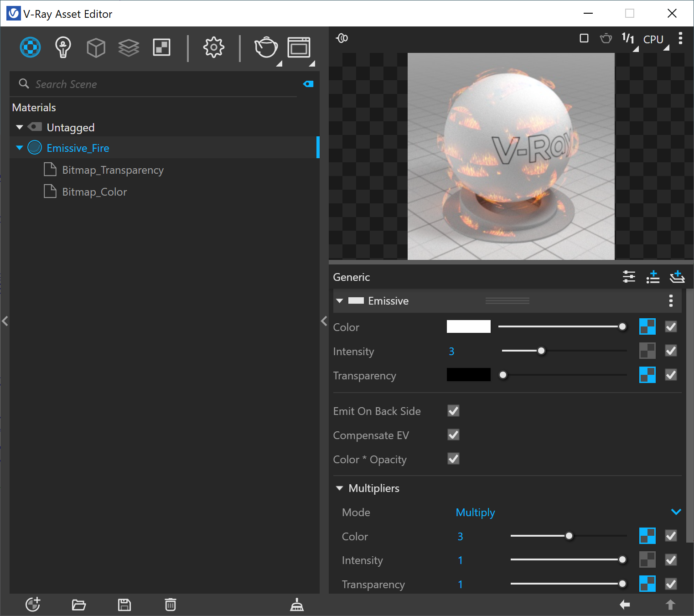694x616 pixels.
Task: Collapse the left panel with the window-edge chevron
Action: (x=5, y=321)
